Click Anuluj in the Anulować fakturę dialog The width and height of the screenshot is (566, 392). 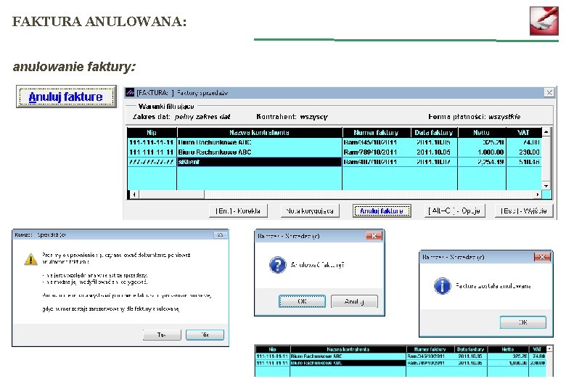354,301
